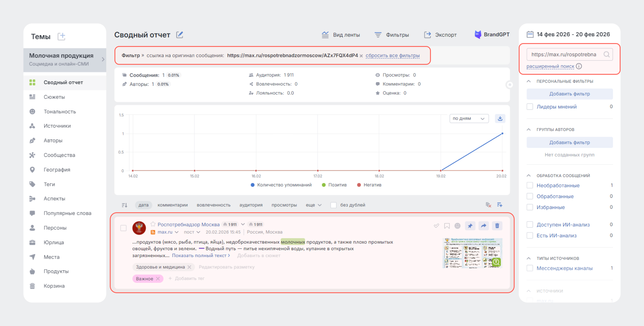Viewport: 644px width, 326px height.
Task: Open Тональность in the left sidebar
Action: 60,111
